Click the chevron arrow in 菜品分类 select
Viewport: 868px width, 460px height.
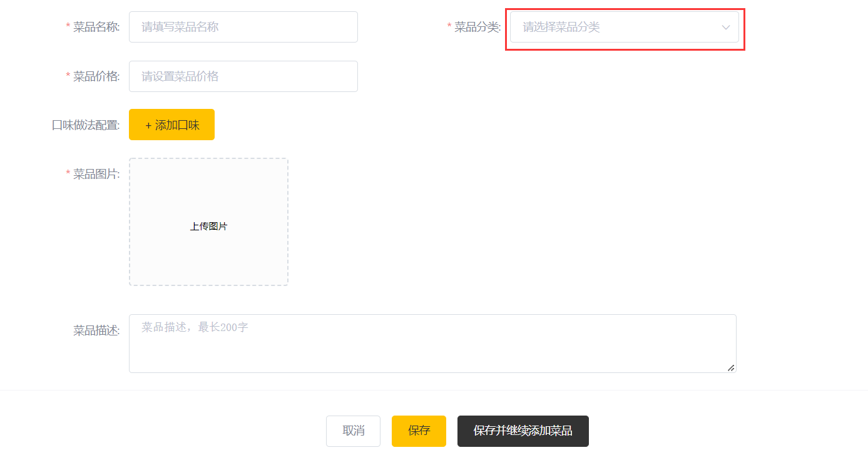726,28
